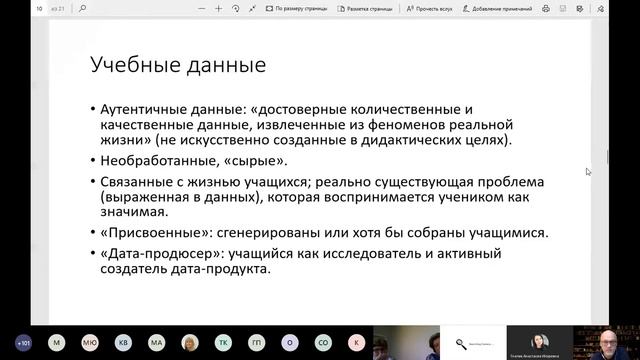Click the save-as icon next to save

(580, 9)
